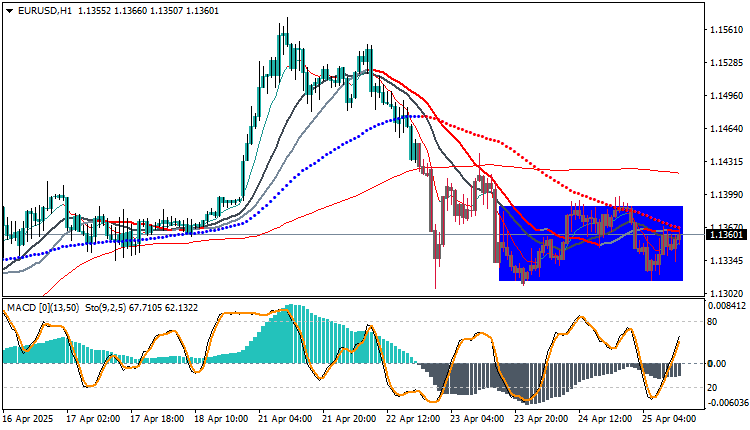Select the price scale value 1.14640

coord(727,129)
